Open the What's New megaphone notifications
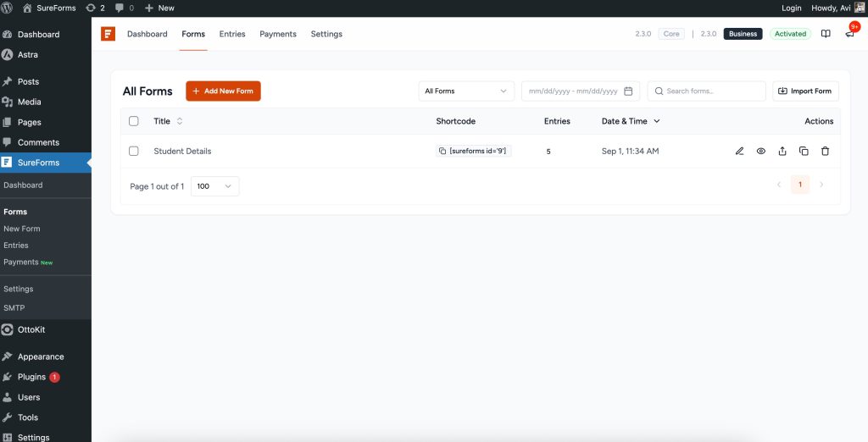This screenshot has width=868, height=442. click(x=849, y=34)
